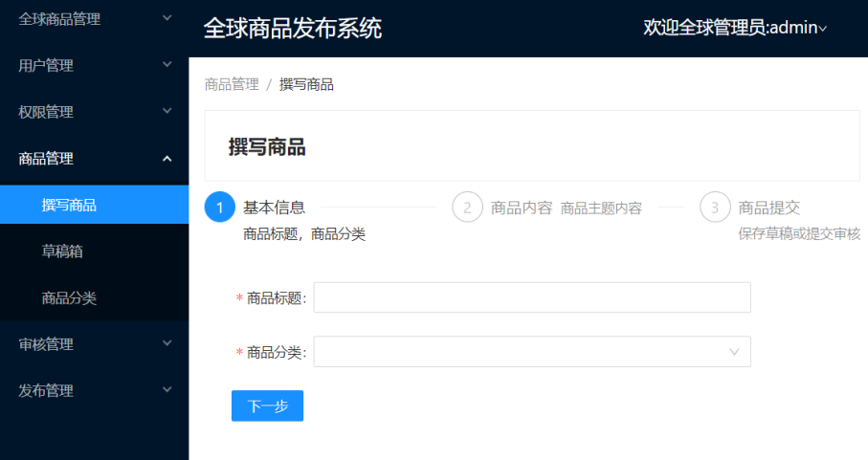This screenshot has width=868, height=460.
Task: Click step 2 circle icon for 商品内容
Action: click(467, 208)
